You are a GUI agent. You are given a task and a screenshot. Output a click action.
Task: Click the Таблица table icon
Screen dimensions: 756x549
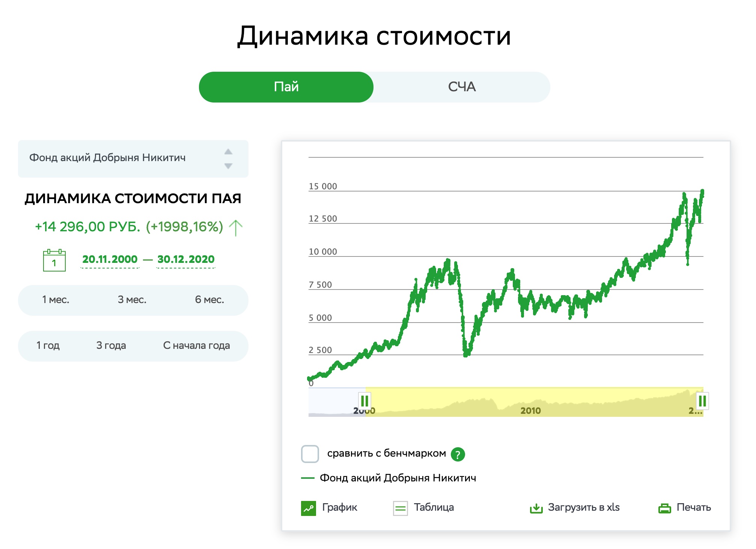click(x=400, y=508)
